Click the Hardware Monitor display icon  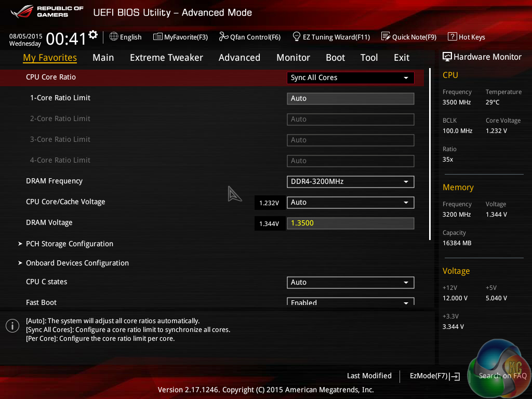447,57
